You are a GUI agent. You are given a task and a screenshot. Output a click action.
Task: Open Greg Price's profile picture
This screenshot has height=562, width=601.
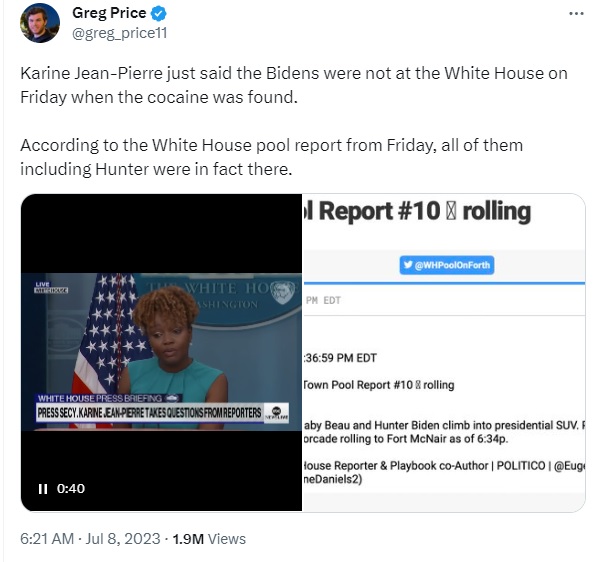(x=40, y=23)
